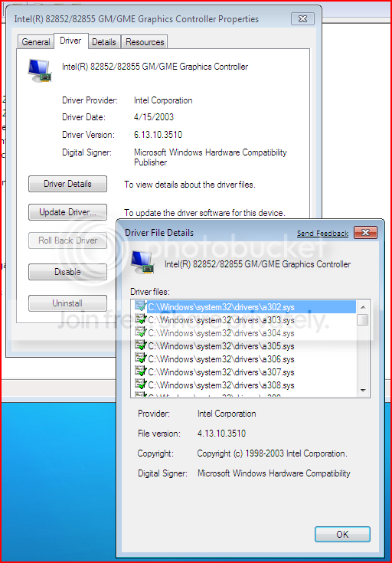Click the checkmark icon beside a307.sys
This screenshot has width=392, height=563.
[x=141, y=372]
